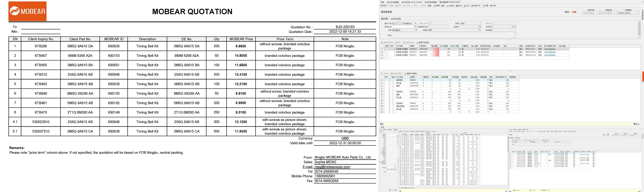The image size is (644, 192).
Task: Select the 基本信息 tab
Action: coord(384,19)
